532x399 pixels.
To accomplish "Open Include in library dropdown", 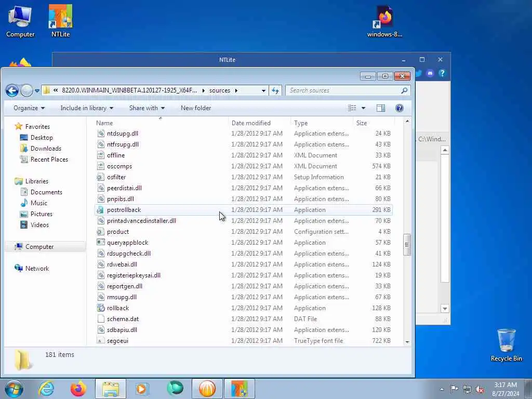I will (x=87, y=108).
